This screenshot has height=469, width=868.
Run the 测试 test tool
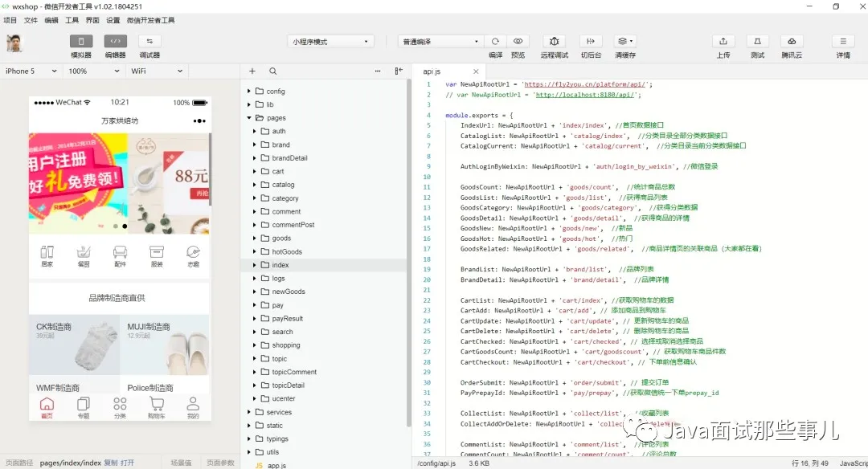point(756,46)
